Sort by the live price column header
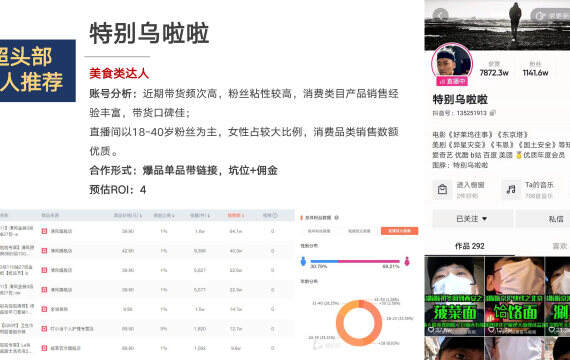Screen dimensions: 570x360 point(128,215)
